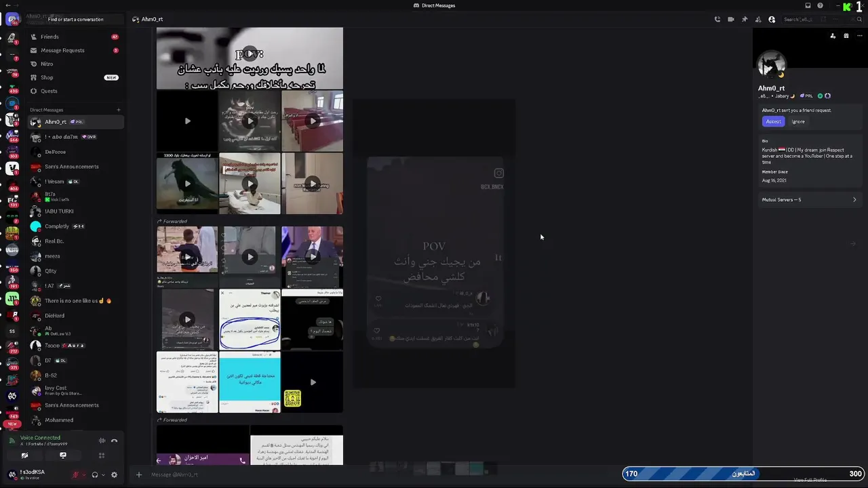Add friends to DM icon
This screenshot has height=488, width=868.
[x=758, y=20]
